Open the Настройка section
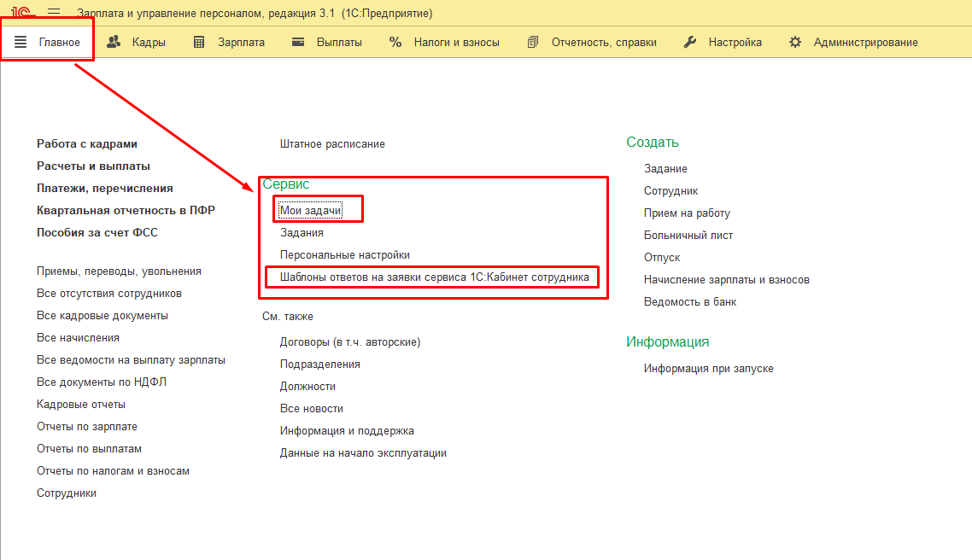Screen dimensions: 972x560 pos(735,42)
